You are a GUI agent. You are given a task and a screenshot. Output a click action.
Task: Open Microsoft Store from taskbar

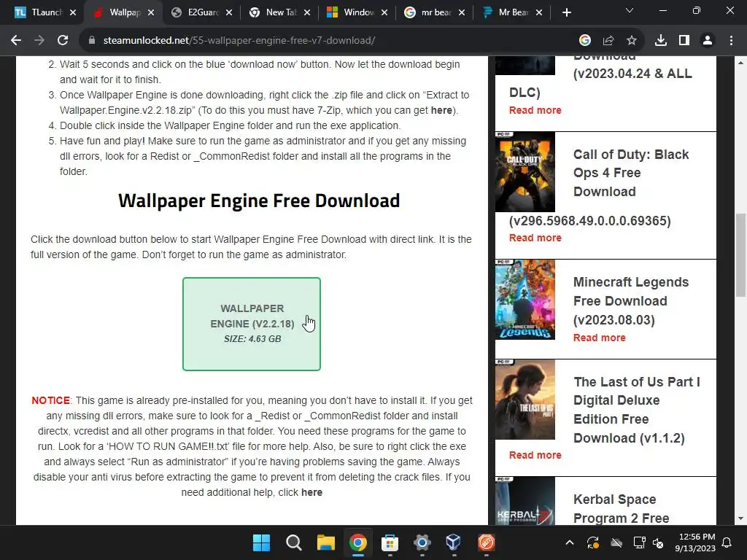[x=390, y=542]
